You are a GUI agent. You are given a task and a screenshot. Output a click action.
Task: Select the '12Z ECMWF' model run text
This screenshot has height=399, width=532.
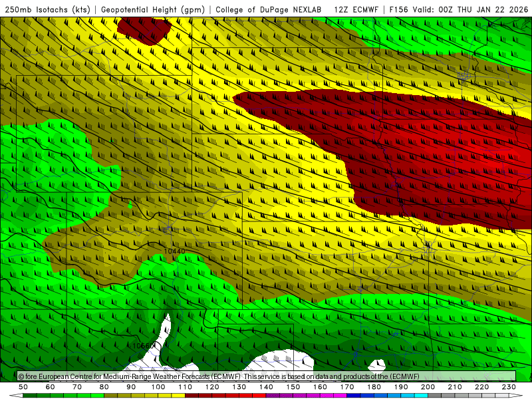(356, 9)
